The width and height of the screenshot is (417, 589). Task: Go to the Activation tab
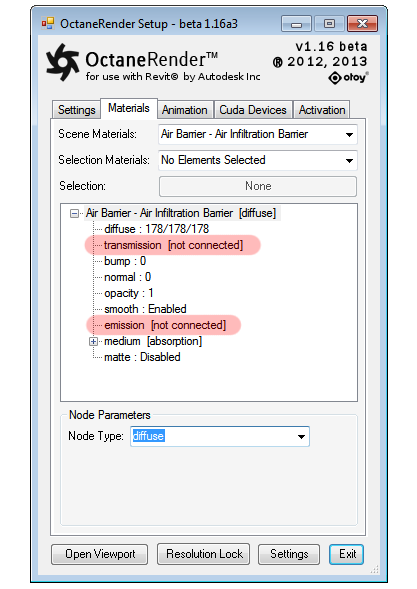tap(322, 110)
